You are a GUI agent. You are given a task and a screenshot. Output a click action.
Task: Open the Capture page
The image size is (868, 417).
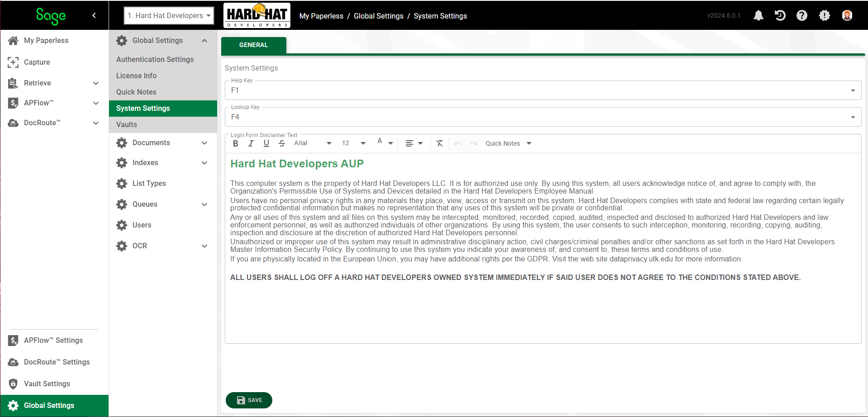click(54, 62)
